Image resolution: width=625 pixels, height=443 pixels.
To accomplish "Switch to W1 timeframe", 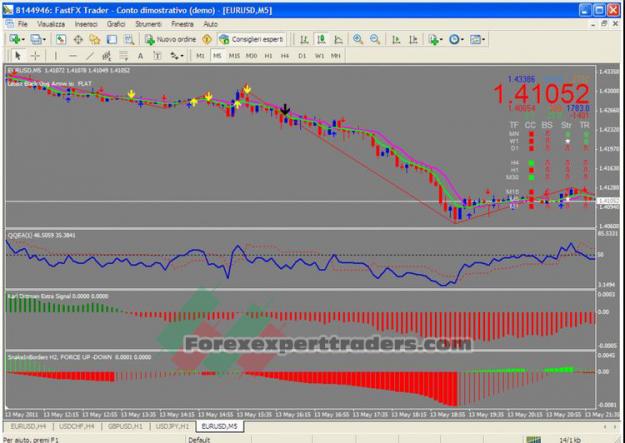I will click(319, 56).
